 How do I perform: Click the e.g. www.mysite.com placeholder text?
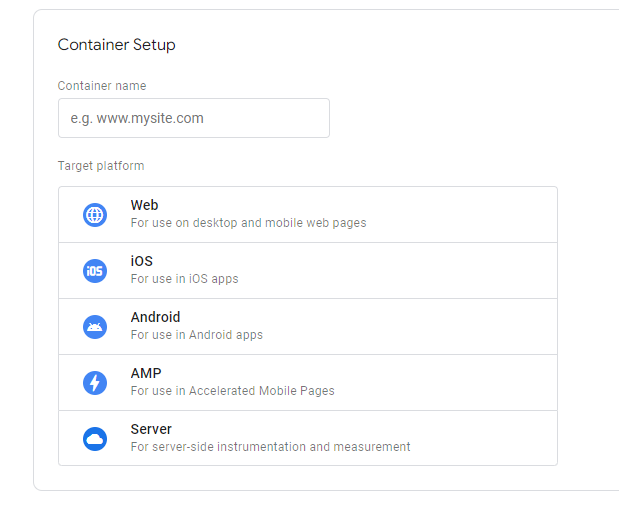click(137, 118)
